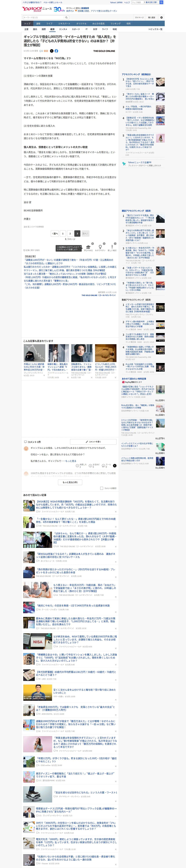Go to the previous page with 前へ
The height and width of the screenshot is (868, 186).
coord(55,233)
